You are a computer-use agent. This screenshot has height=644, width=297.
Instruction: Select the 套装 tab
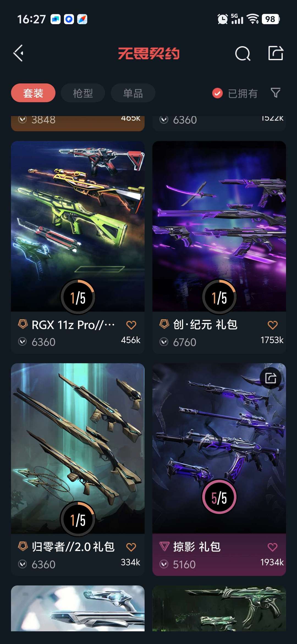33,93
